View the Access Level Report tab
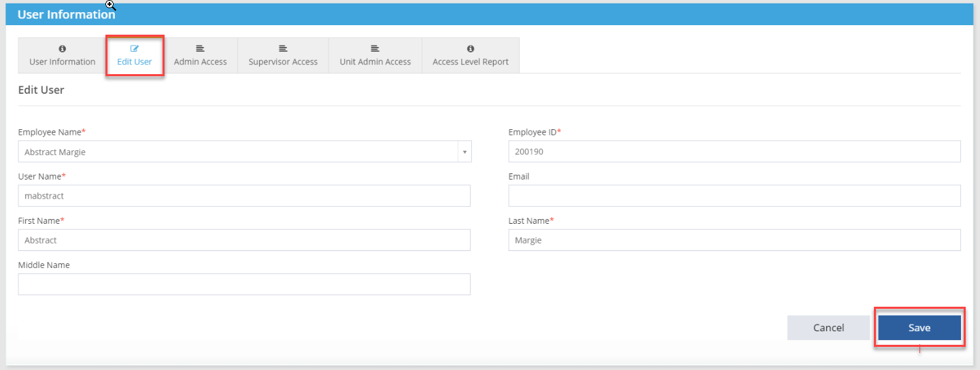 click(x=471, y=56)
